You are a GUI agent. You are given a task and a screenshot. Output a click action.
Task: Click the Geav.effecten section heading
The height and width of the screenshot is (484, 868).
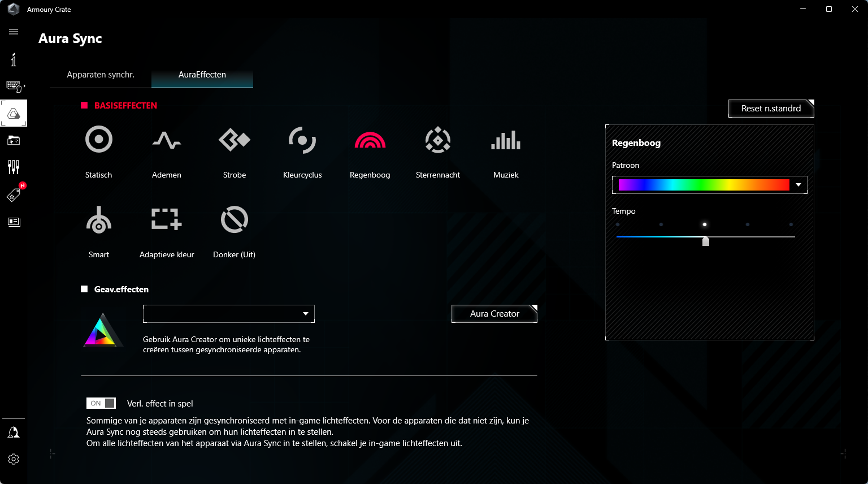click(121, 289)
